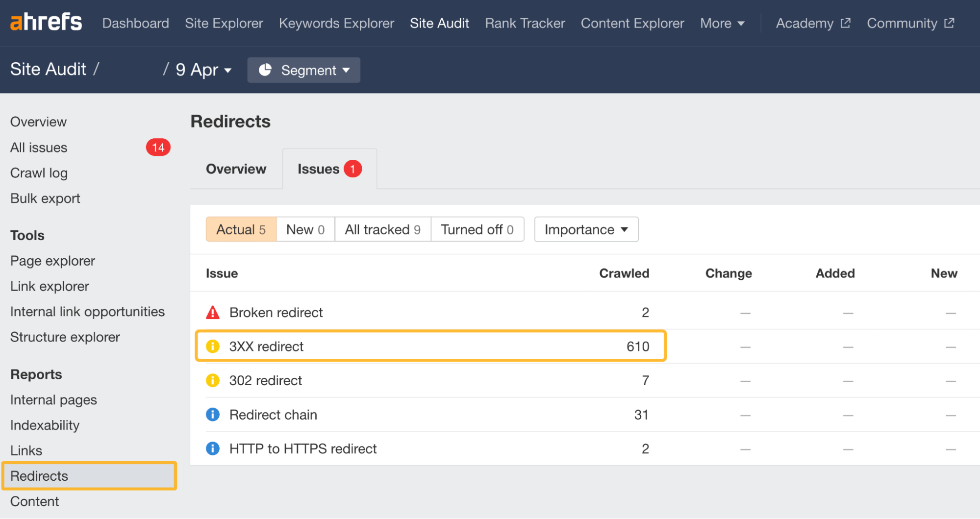Open Academy via its external link icon
This screenshot has height=519, width=980.
click(845, 22)
